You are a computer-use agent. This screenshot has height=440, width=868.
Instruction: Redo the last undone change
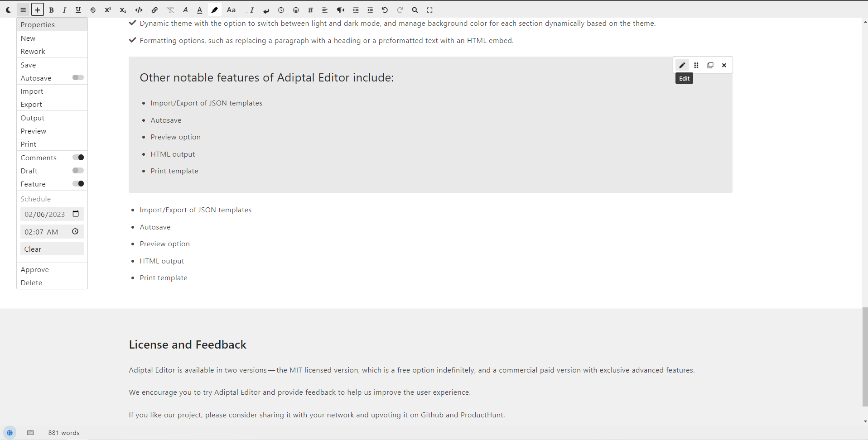click(x=400, y=10)
